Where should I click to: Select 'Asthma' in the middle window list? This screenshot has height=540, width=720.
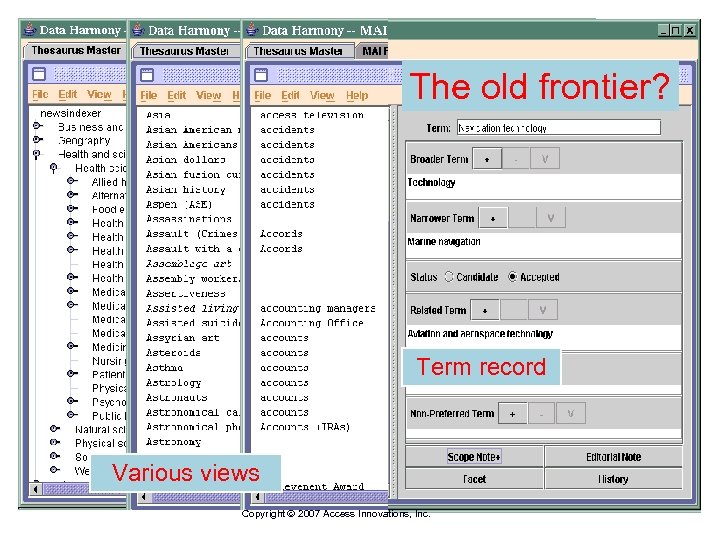(164, 368)
